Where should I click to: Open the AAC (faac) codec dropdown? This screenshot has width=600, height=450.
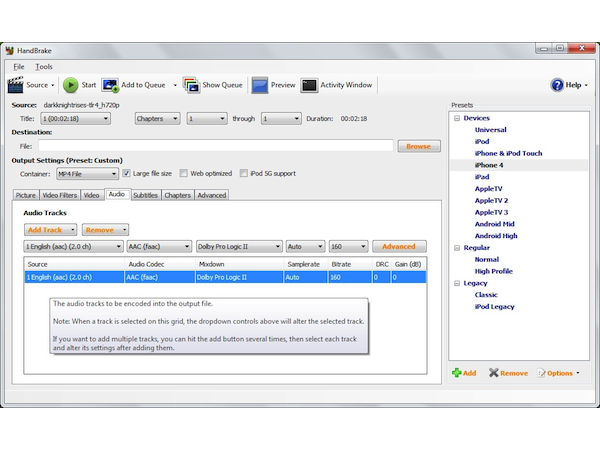(159, 246)
